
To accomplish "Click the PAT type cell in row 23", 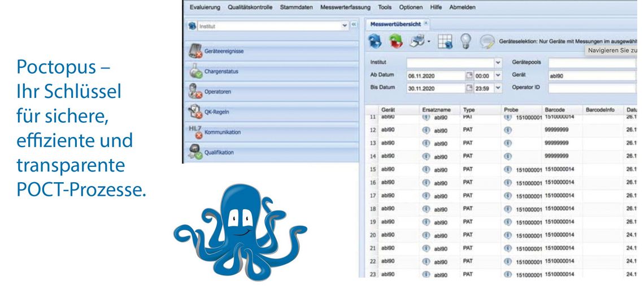I will coord(468,274).
